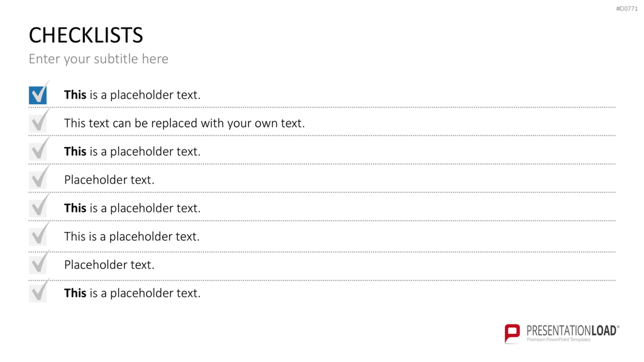Toggle the checkbox in the third row
The image size is (644, 362).
tap(38, 152)
